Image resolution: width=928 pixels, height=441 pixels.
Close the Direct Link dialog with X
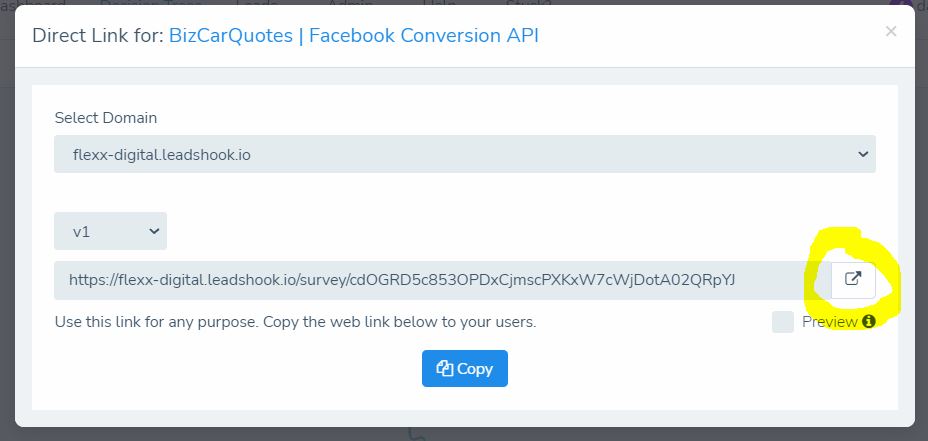pos(891,31)
